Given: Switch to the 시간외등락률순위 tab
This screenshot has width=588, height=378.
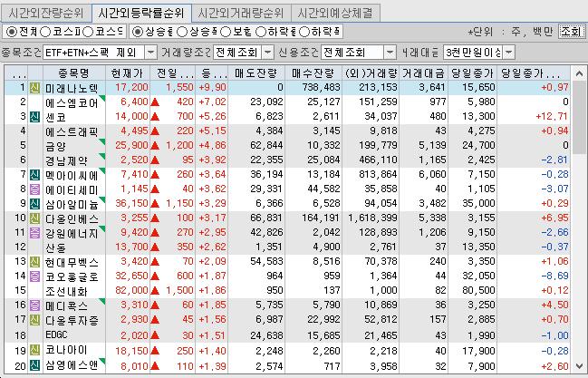Looking at the screenshot, I should click(141, 14).
